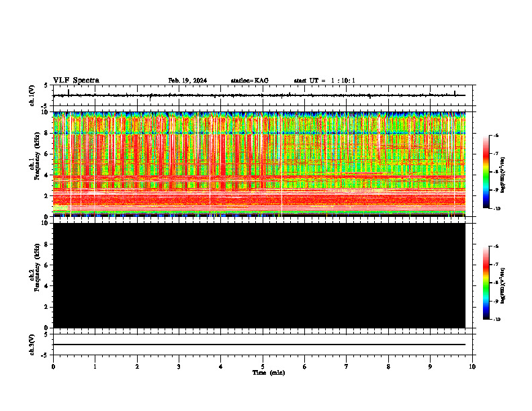Image resolution: width=532 pixels, height=411 pixels.
Task: Click the ch.2 spectrogram color scale bar
Action: coord(486,283)
